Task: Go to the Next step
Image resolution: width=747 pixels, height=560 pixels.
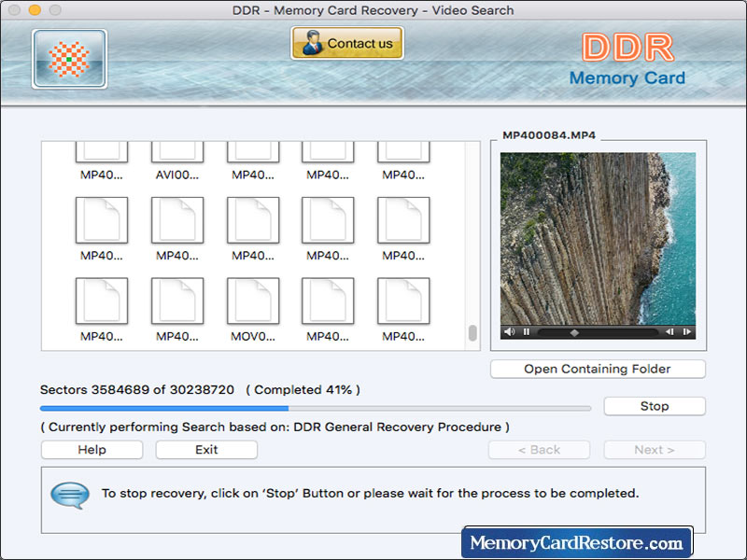Action: (x=654, y=450)
